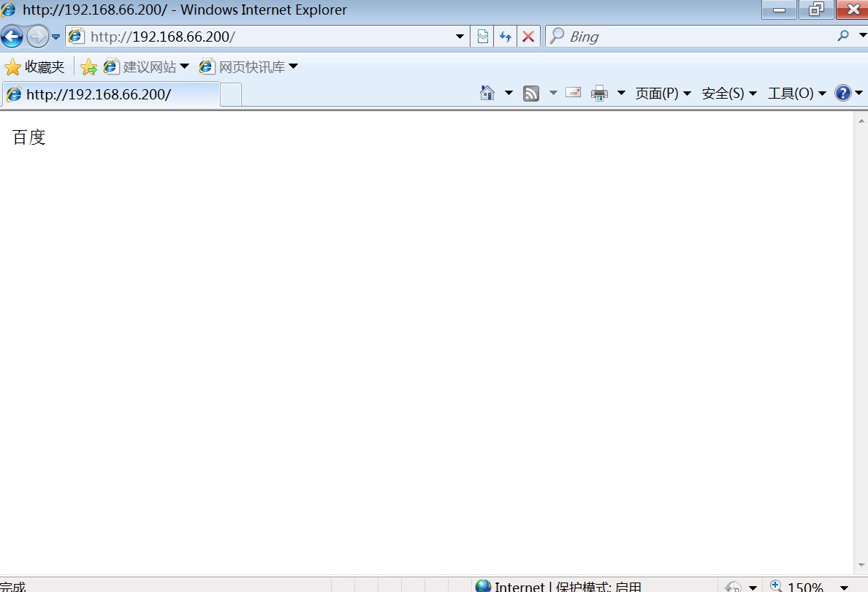Open the 安全(S) menu
This screenshot has height=592, width=868.
coord(729,93)
